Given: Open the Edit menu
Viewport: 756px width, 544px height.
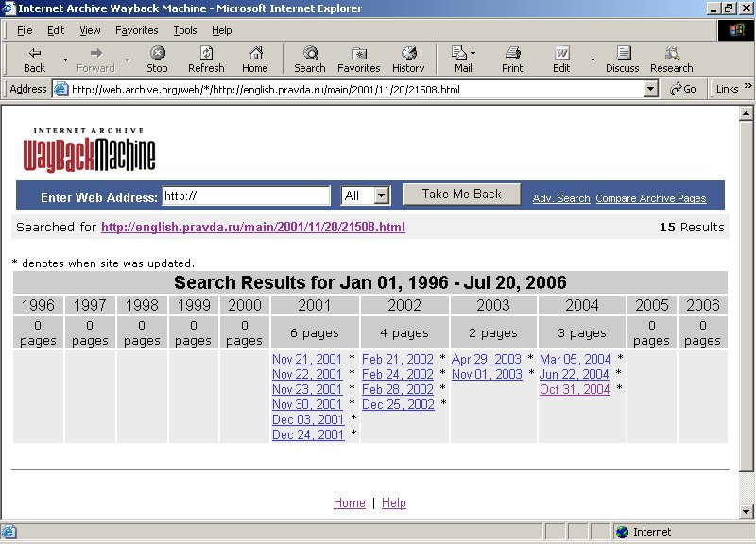Looking at the screenshot, I should tap(56, 30).
